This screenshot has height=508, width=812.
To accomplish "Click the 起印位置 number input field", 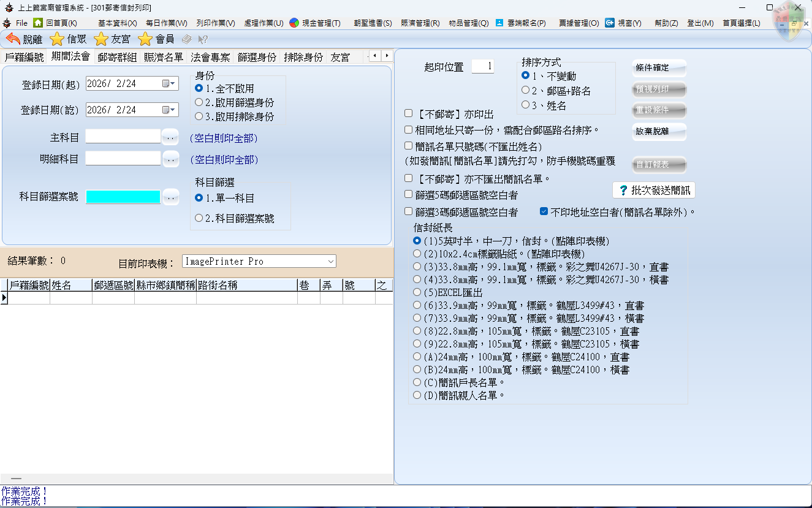I will pos(482,66).
